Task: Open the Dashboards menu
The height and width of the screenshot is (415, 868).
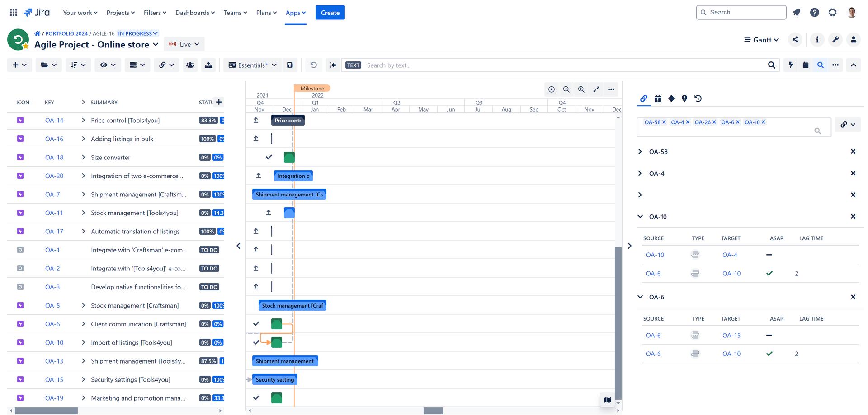Action: coord(195,13)
